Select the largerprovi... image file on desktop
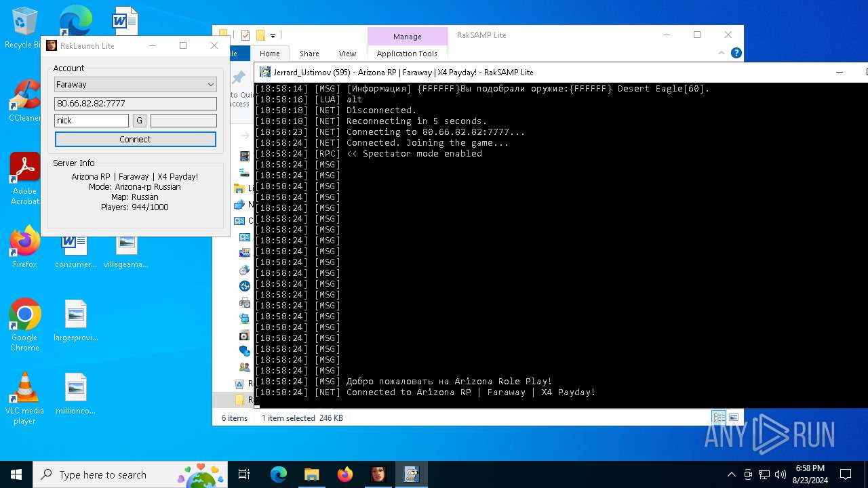The width and height of the screenshot is (868, 488). click(76, 321)
